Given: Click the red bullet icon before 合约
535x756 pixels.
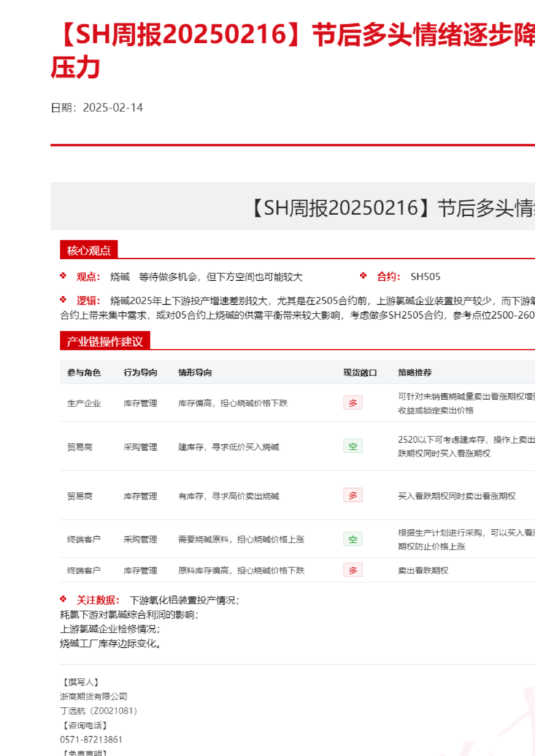Looking at the screenshot, I should pyautogui.click(x=363, y=276).
